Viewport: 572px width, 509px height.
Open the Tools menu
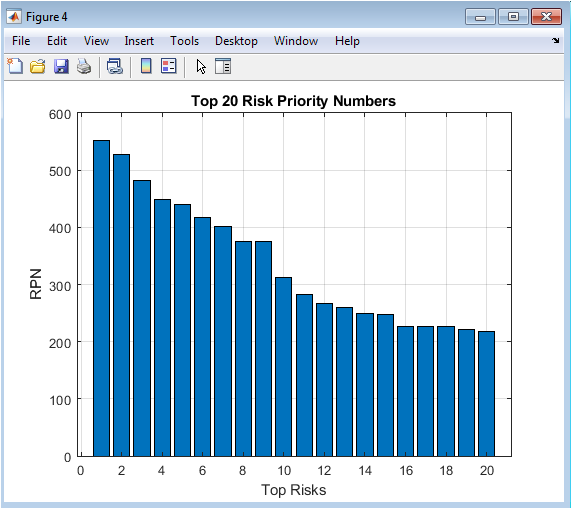185,41
